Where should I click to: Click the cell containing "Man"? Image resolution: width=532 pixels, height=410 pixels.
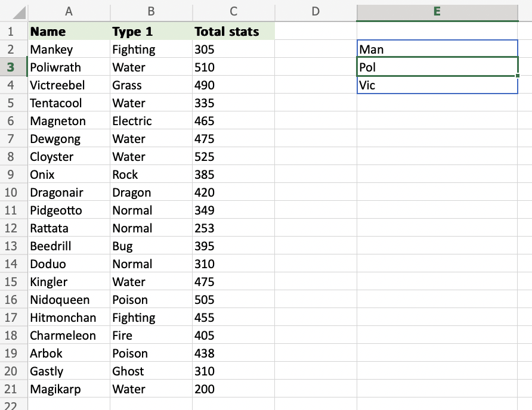coord(437,49)
